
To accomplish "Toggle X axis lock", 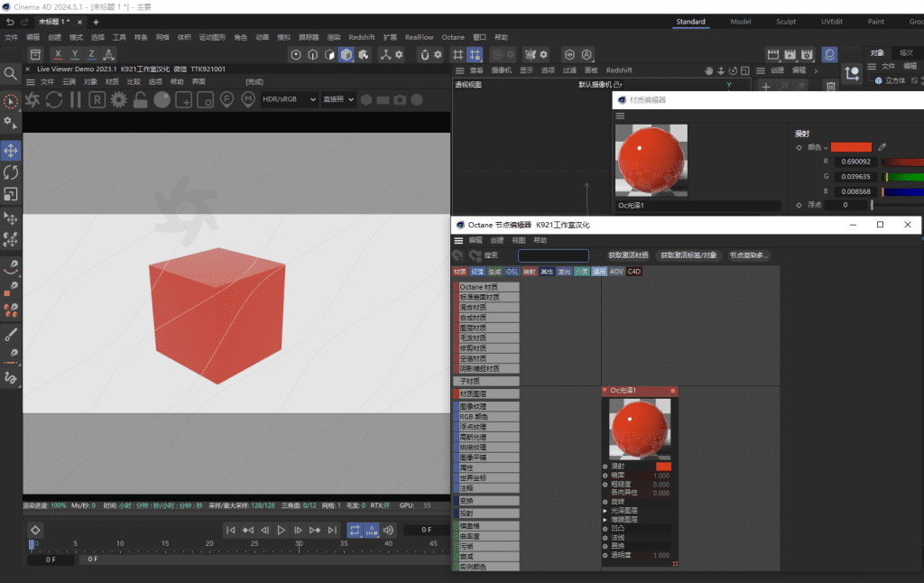I will 58,54.
